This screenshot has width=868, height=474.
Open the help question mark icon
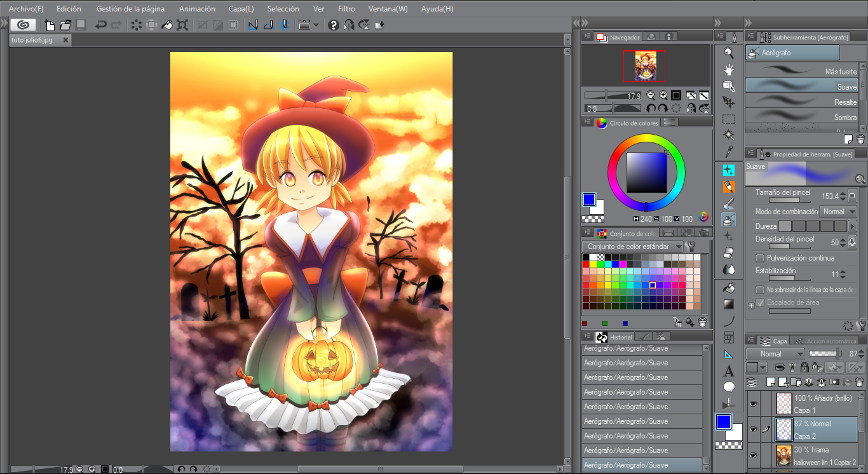pos(334,25)
